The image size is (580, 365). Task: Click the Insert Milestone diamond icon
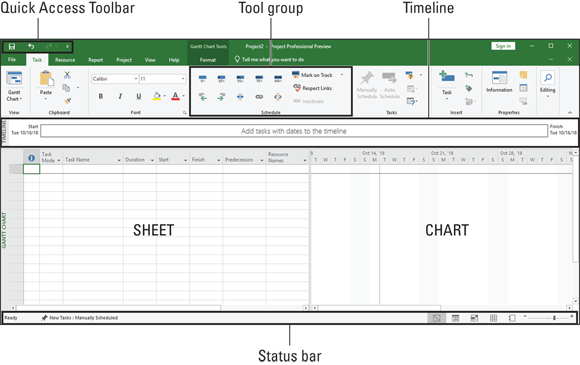(469, 88)
